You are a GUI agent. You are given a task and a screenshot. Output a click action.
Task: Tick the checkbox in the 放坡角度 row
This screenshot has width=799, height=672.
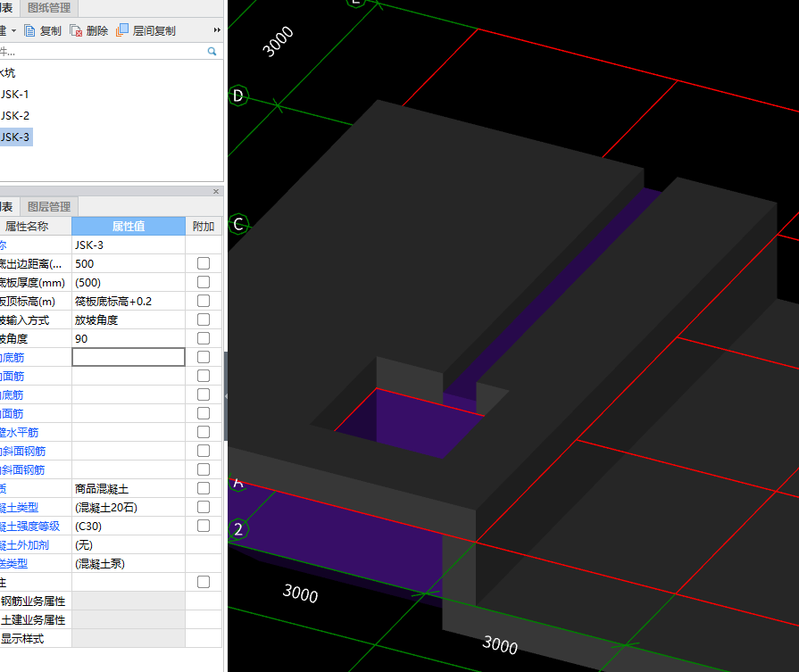pyautogui.click(x=204, y=319)
